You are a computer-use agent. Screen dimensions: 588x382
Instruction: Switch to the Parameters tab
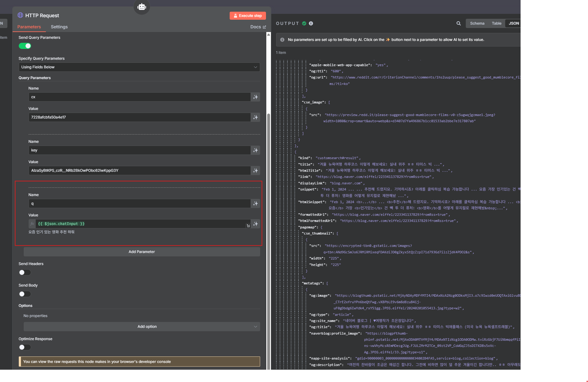(29, 27)
